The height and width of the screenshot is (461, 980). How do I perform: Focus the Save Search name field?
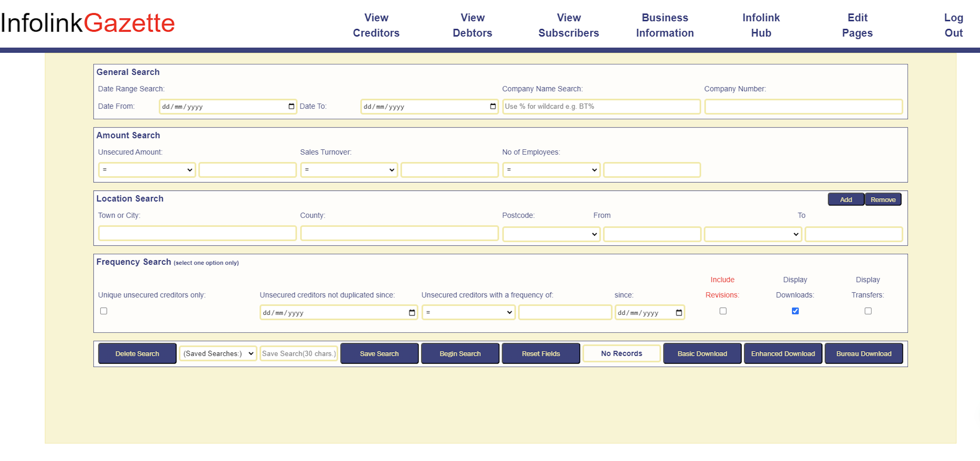click(x=299, y=354)
